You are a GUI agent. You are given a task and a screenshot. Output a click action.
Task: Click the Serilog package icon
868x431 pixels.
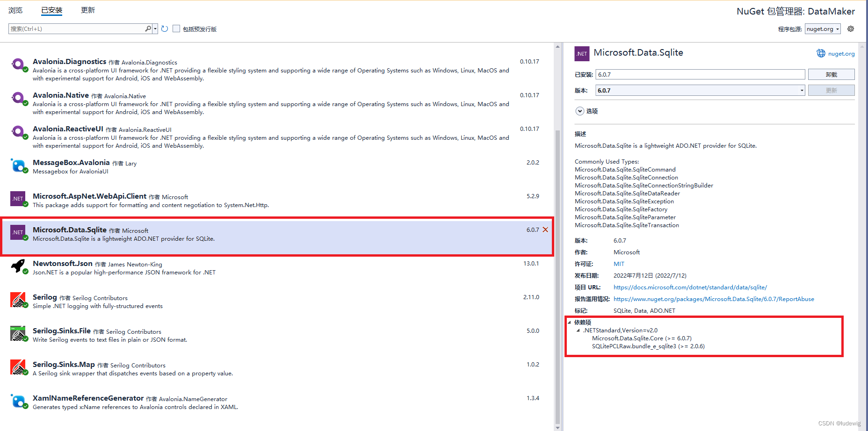click(19, 300)
